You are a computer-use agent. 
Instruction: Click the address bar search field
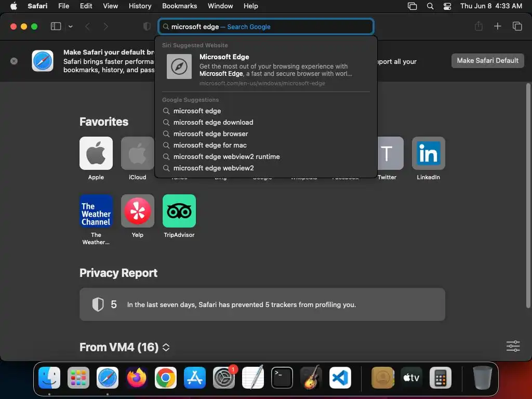267,26
